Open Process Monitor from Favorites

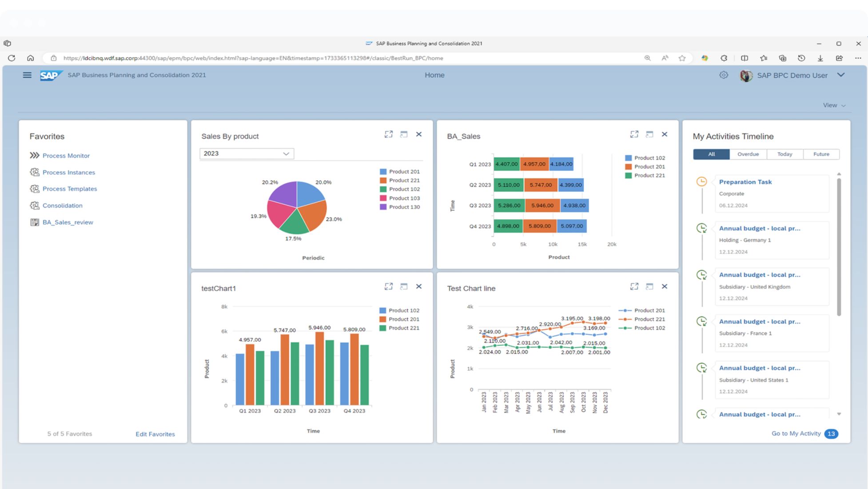[x=66, y=156]
